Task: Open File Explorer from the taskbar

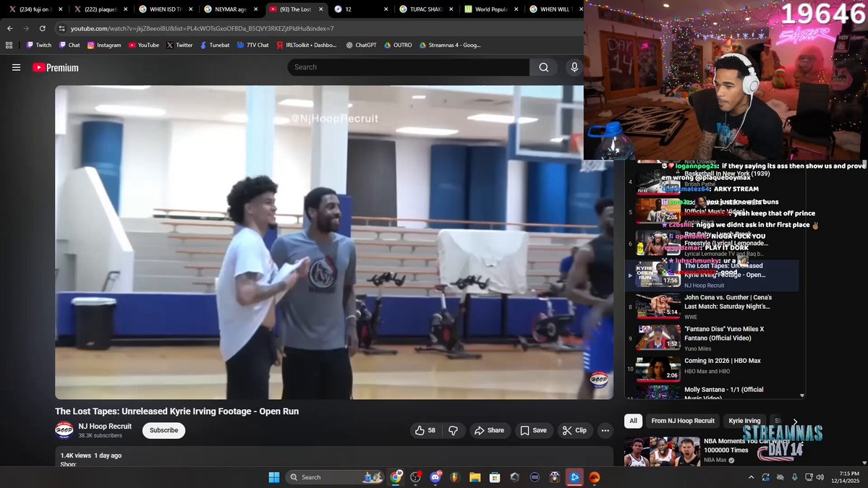Action: point(475,477)
